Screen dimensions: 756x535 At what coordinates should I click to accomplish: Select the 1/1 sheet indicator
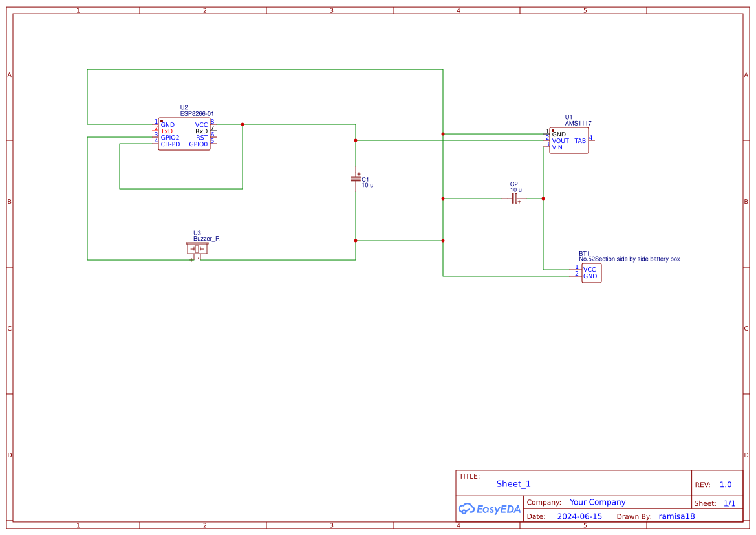coord(731,503)
